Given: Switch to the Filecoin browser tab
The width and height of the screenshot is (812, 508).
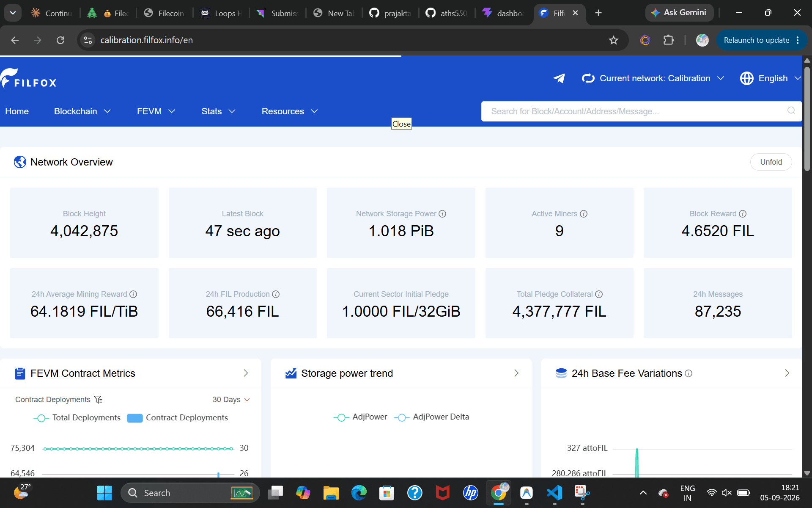Looking at the screenshot, I should [165, 13].
